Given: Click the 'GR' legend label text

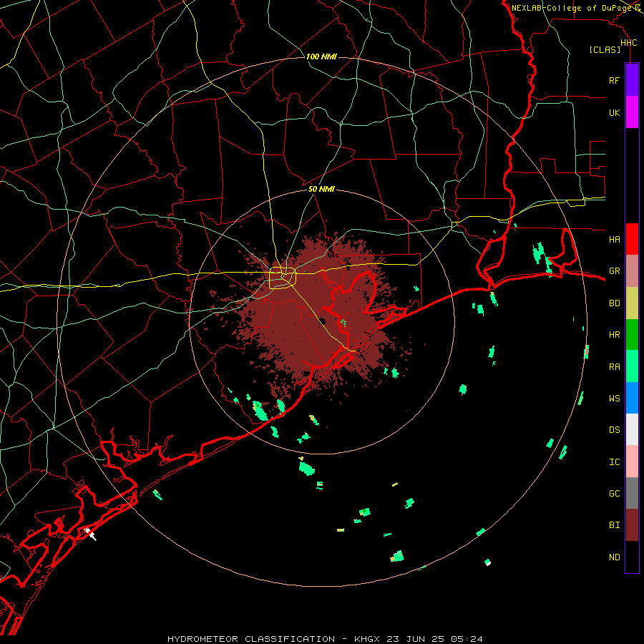Looking at the screenshot, I should (x=614, y=271).
